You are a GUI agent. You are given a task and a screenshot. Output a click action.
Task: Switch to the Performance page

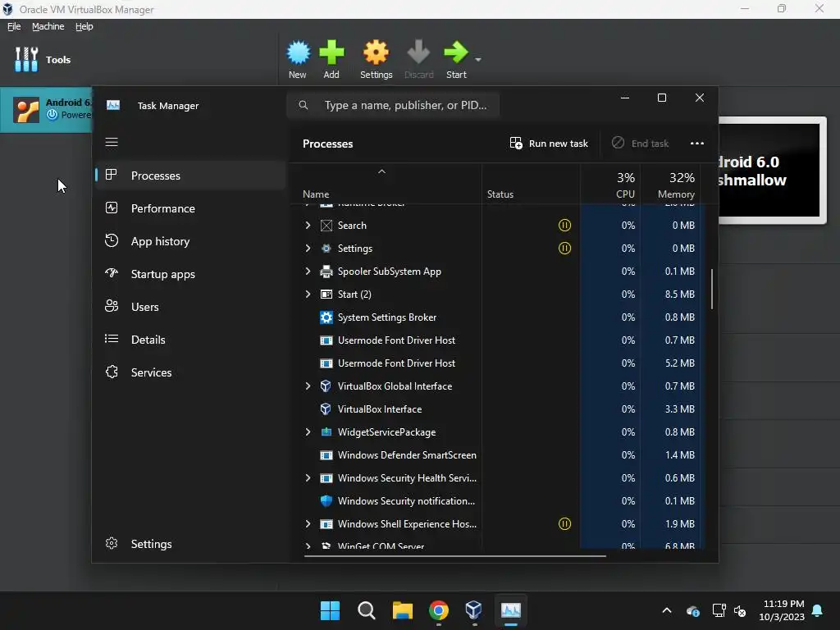pos(190,208)
